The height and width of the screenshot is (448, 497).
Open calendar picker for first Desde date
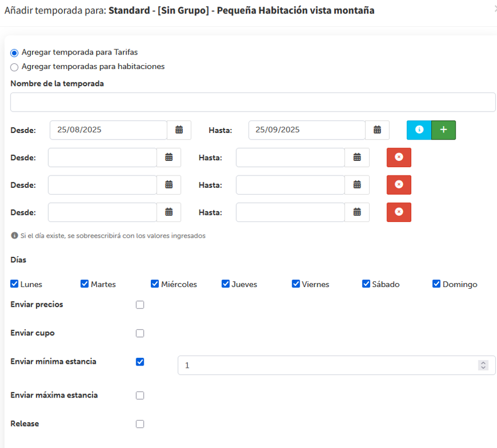179,130
